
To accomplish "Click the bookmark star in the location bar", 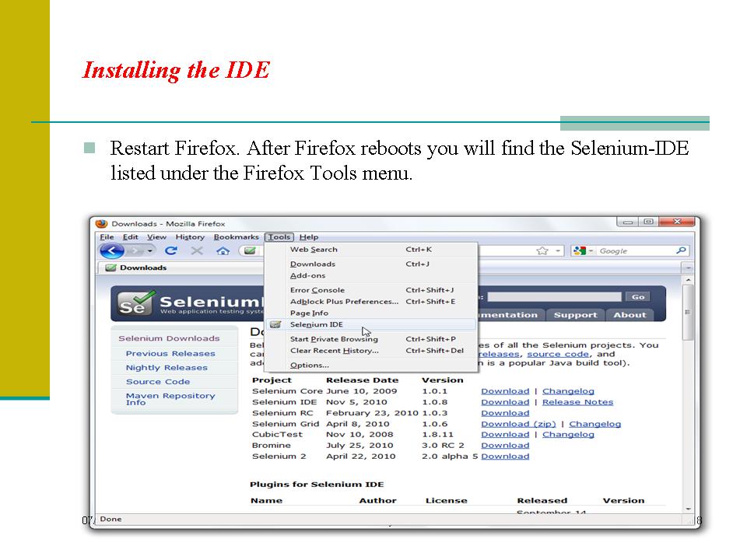I will click(541, 250).
